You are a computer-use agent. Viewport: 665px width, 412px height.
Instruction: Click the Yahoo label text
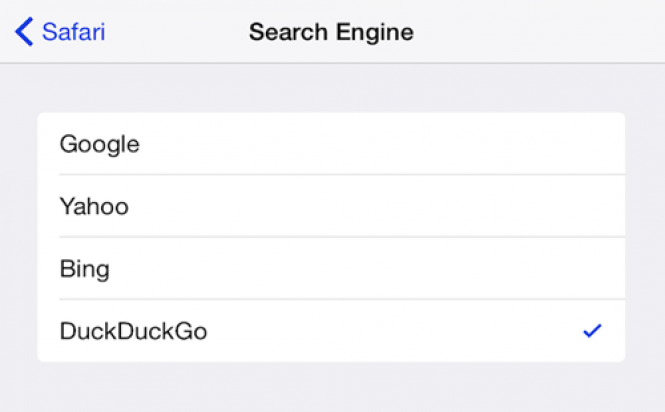coord(94,206)
